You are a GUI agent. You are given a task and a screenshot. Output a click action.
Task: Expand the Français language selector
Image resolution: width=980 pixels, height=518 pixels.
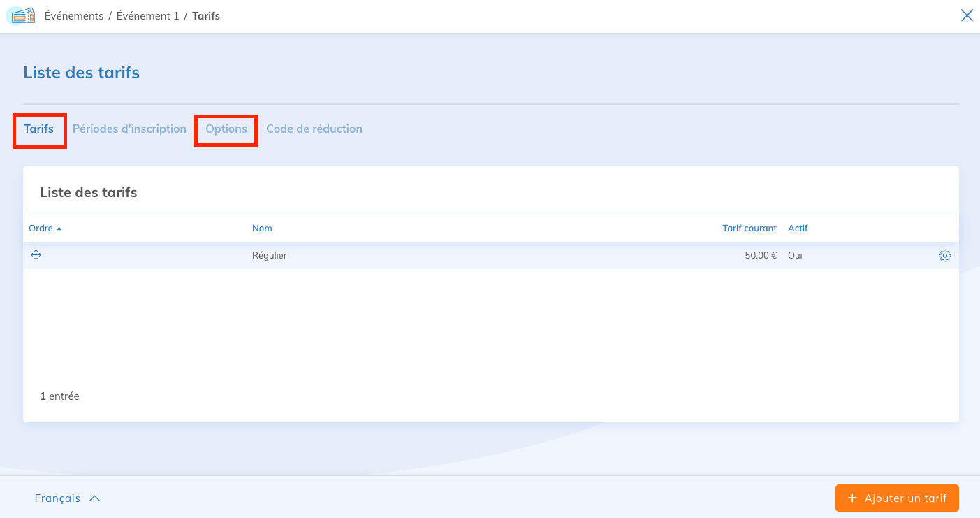tap(68, 498)
